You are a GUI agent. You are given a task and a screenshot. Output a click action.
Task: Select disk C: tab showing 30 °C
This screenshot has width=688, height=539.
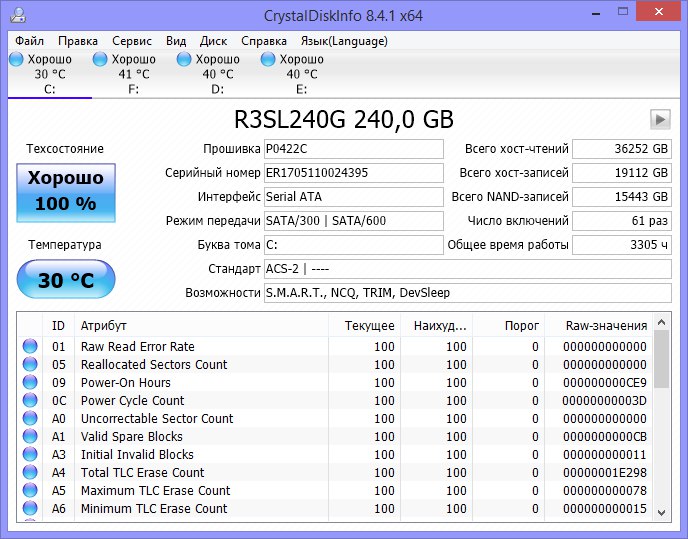[x=50, y=74]
